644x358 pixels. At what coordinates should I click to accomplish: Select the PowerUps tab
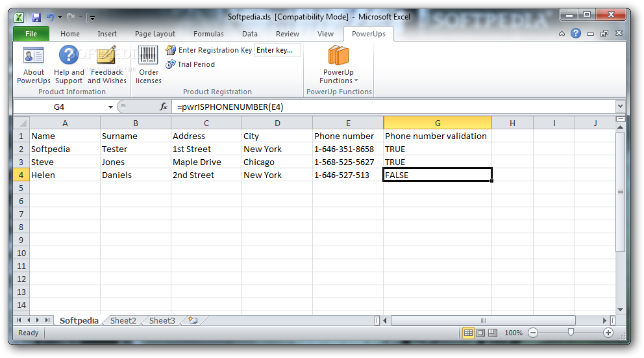coord(368,34)
